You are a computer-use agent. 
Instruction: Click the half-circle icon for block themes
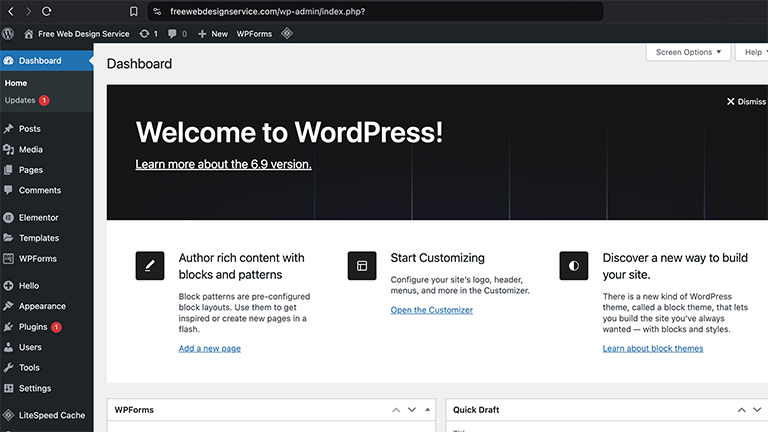[574, 265]
